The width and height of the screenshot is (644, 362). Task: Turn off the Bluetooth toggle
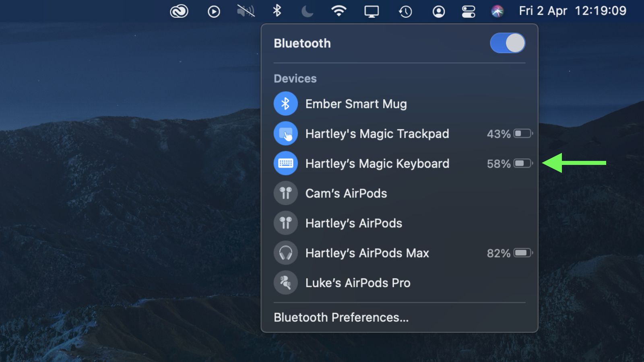(x=508, y=43)
